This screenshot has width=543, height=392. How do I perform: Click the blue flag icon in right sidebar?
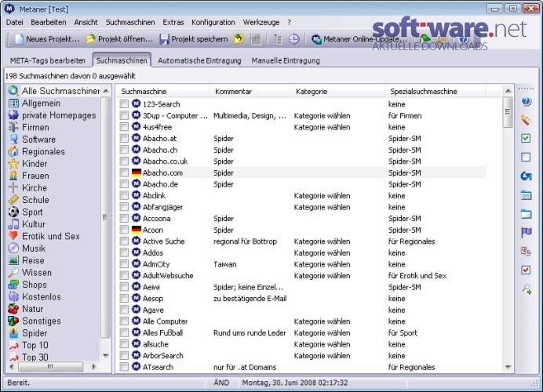(526, 233)
